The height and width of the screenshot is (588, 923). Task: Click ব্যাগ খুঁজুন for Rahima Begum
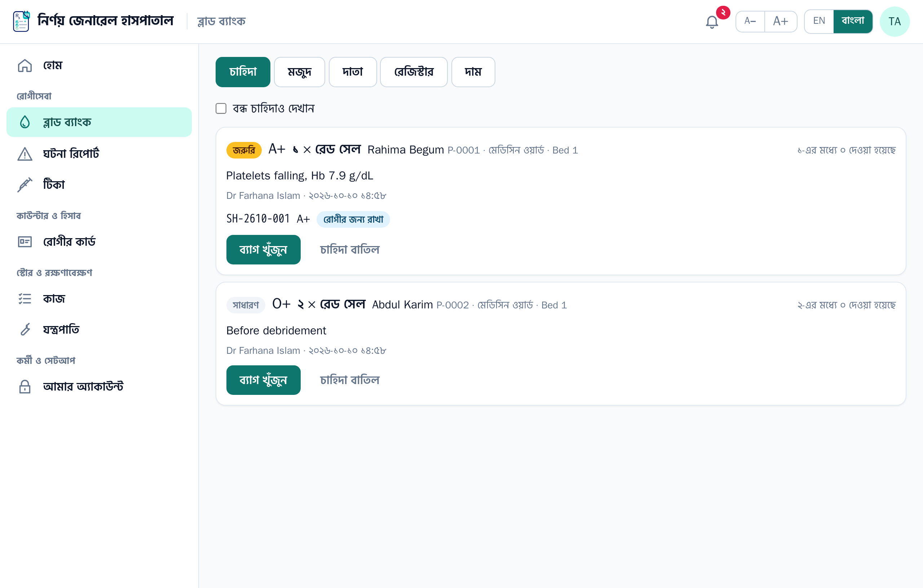coord(263,249)
